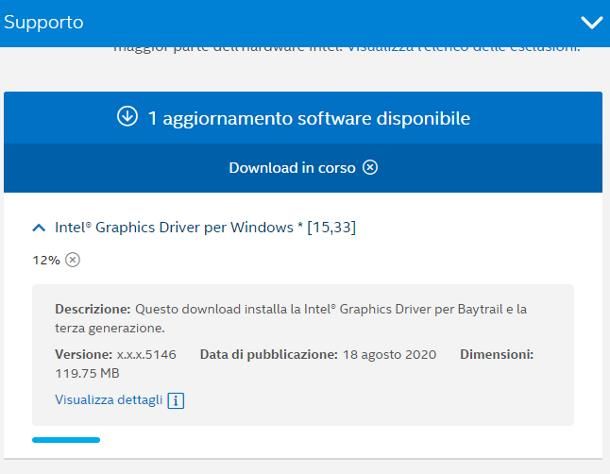Click the blue download progress bar
This screenshot has height=474, width=610.
click(x=66, y=440)
